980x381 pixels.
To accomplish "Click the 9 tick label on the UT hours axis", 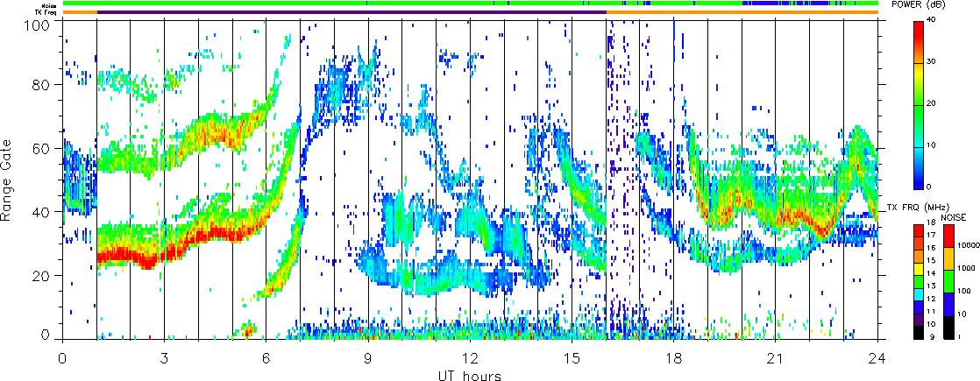I will coord(368,357).
